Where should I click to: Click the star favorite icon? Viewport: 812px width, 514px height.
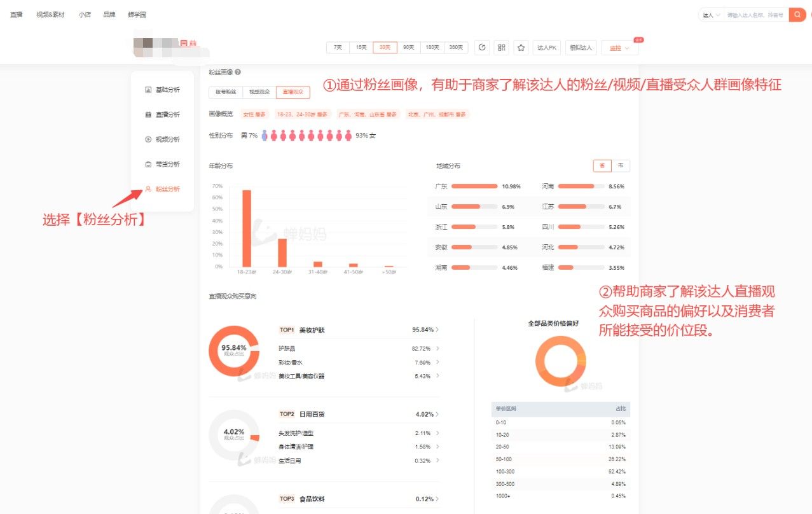point(521,48)
